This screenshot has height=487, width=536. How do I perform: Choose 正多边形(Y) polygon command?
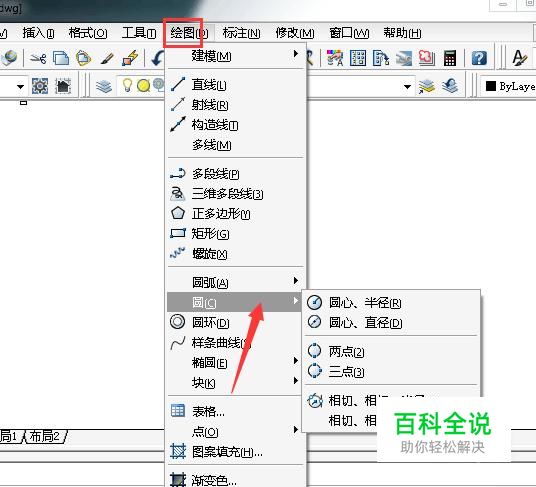click(x=236, y=214)
